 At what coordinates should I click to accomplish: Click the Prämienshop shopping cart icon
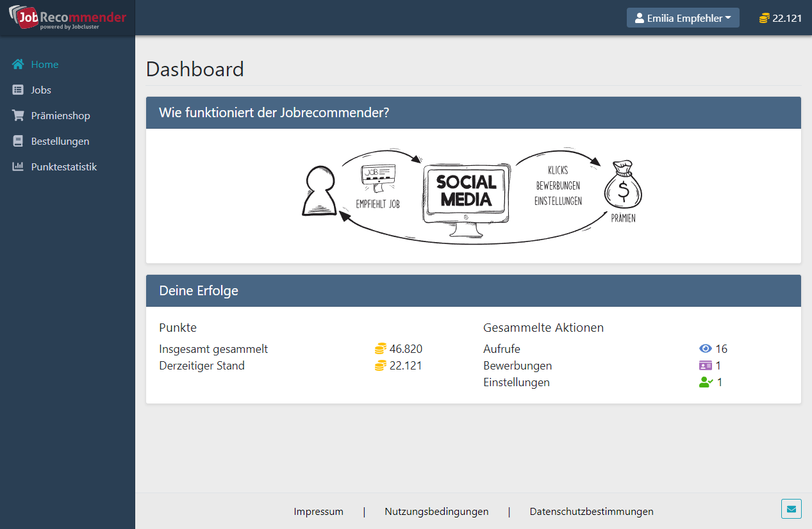pos(18,116)
